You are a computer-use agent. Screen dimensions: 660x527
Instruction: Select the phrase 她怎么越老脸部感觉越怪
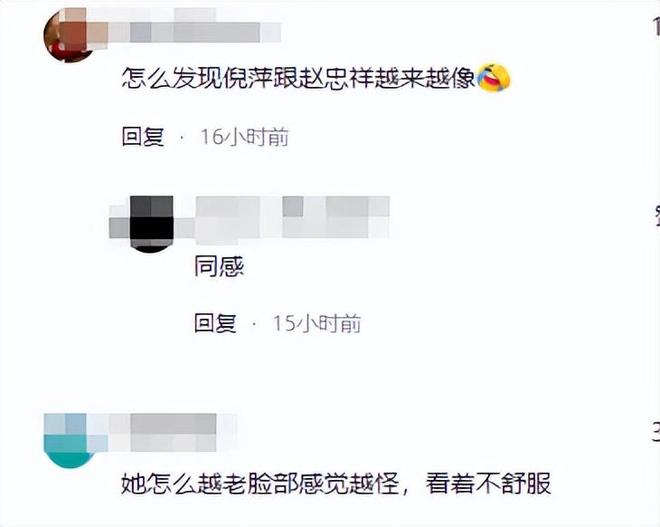pyautogui.click(x=260, y=483)
